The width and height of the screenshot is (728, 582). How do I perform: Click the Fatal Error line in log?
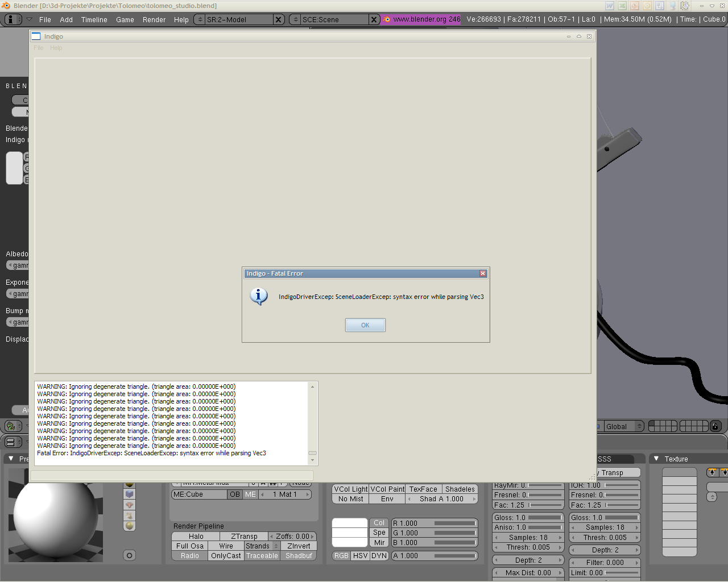pos(151,453)
